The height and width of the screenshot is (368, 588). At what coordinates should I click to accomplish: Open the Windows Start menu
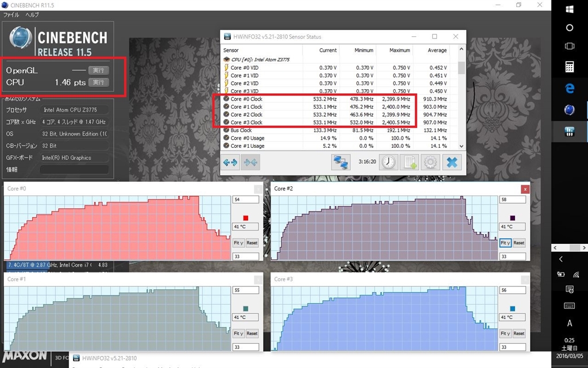[x=569, y=9]
